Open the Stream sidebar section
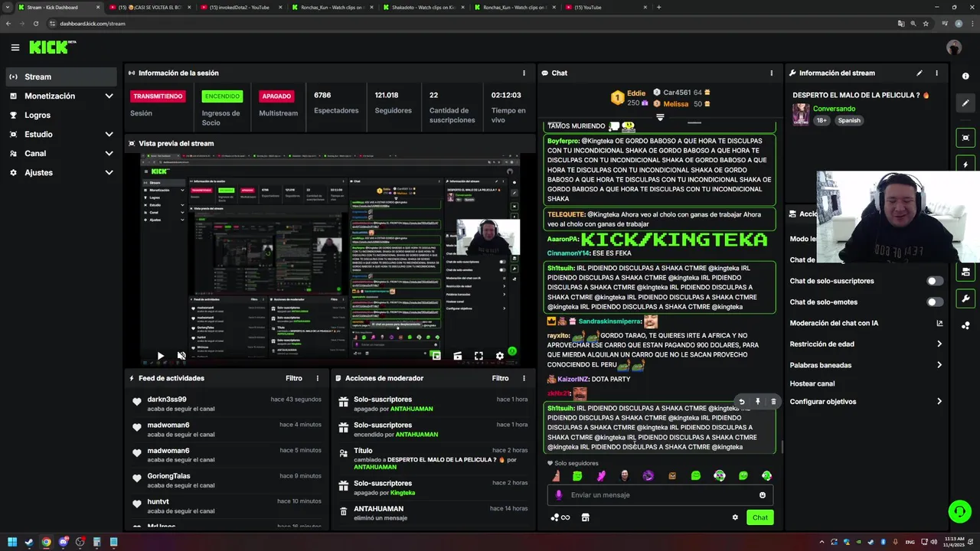The height and width of the screenshot is (551, 980). point(63,77)
